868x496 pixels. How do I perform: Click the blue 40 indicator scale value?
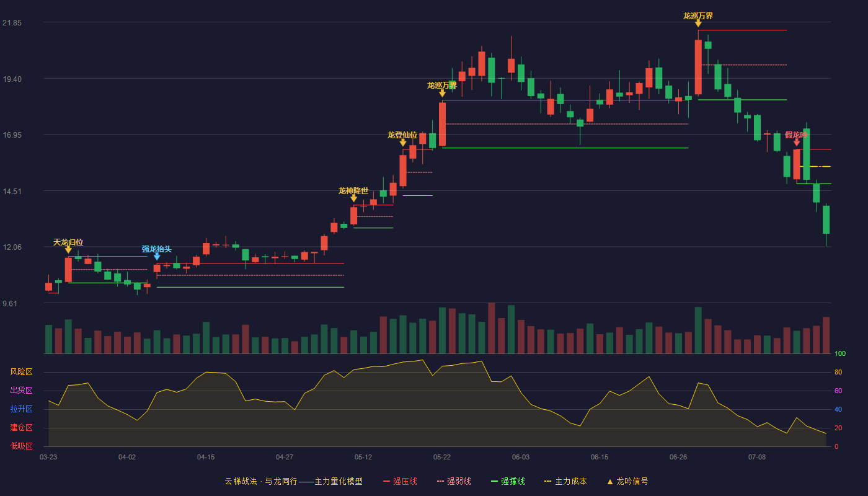pyautogui.click(x=838, y=410)
